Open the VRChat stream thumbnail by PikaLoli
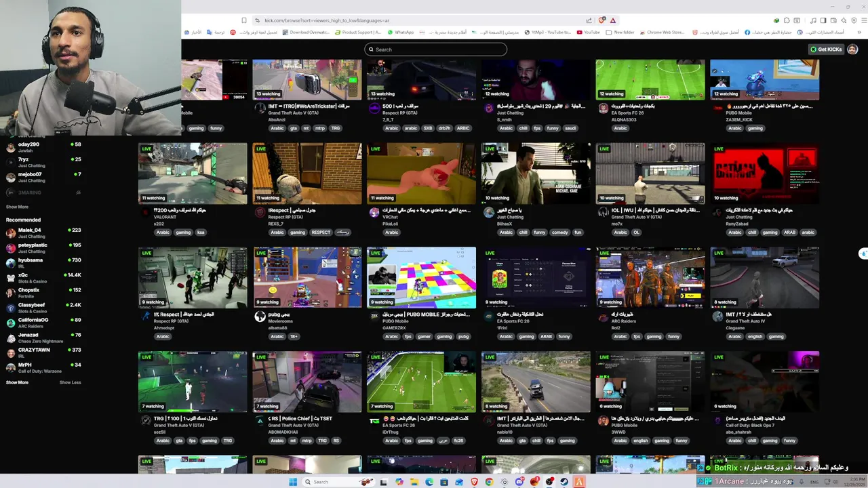 point(421,173)
